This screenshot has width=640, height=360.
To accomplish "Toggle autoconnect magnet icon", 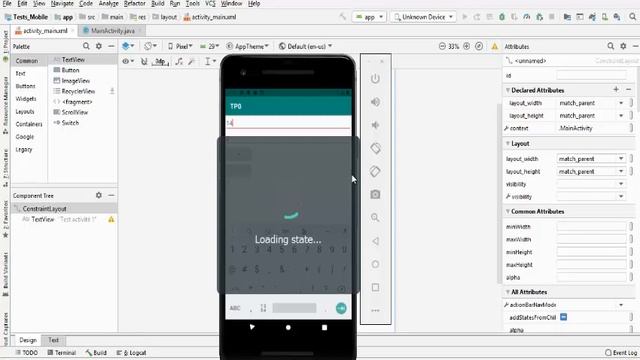I will (x=144, y=62).
